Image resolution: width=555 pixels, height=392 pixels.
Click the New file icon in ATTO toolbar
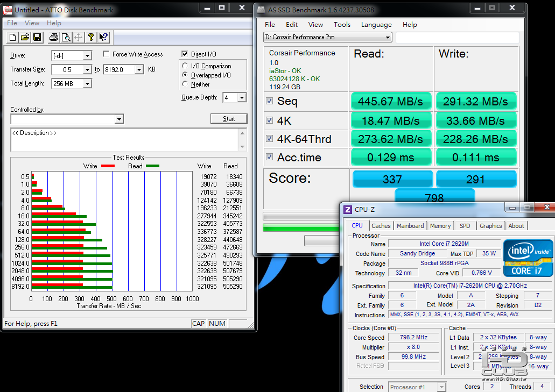[x=13, y=37]
